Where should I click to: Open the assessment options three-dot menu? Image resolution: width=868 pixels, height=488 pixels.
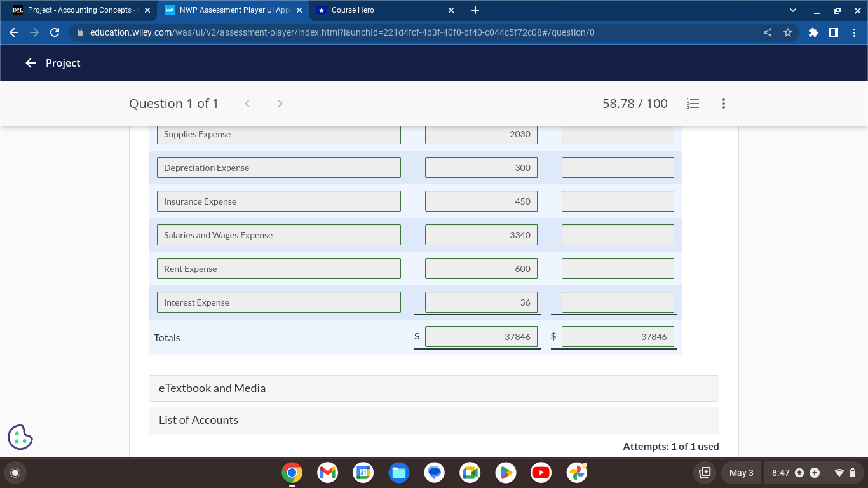pyautogui.click(x=723, y=104)
